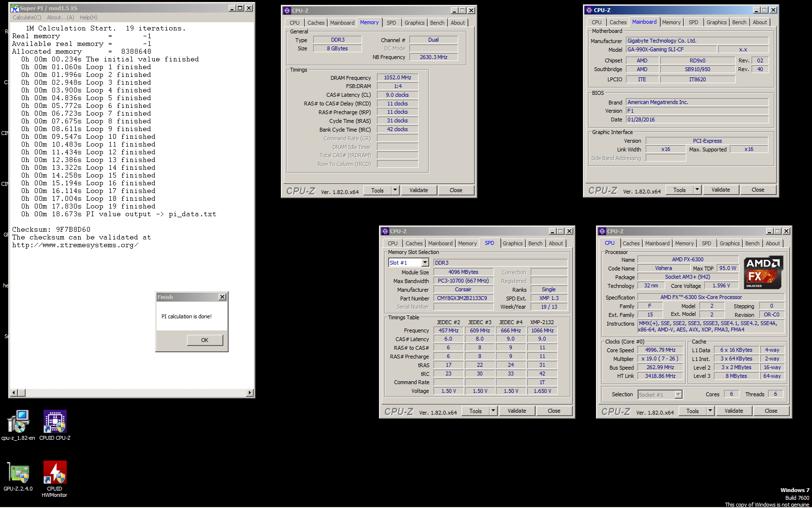Click the xtremesystems.org URL text
The image size is (812, 508).
click(x=75, y=245)
